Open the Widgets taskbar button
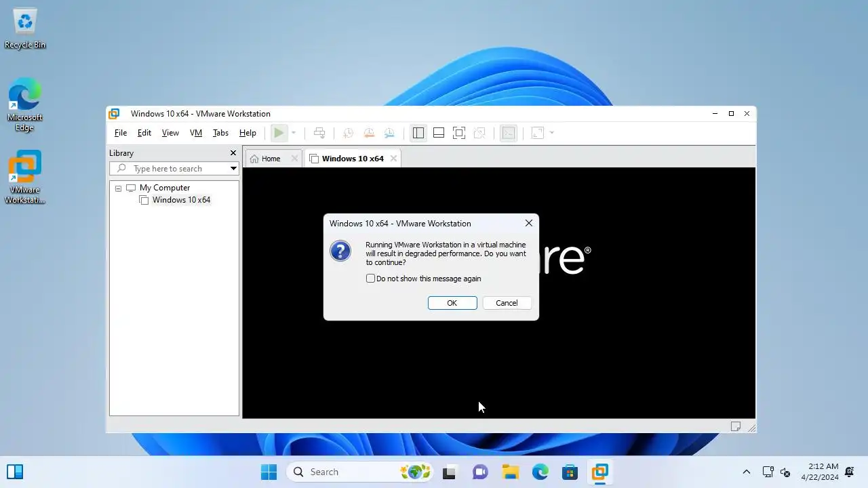Image resolution: width=868 pixels, height=488 pixels. pyautogui.click(x=15, y=472)
